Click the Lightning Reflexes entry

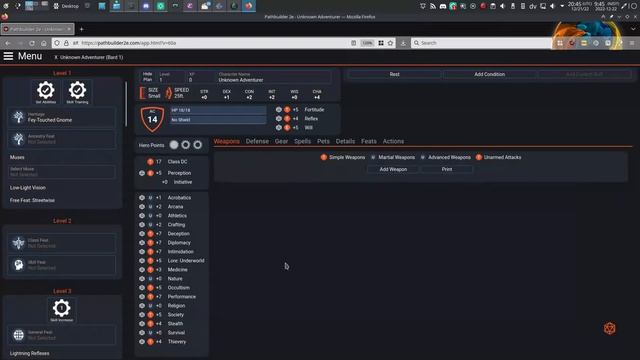(29, 353)
